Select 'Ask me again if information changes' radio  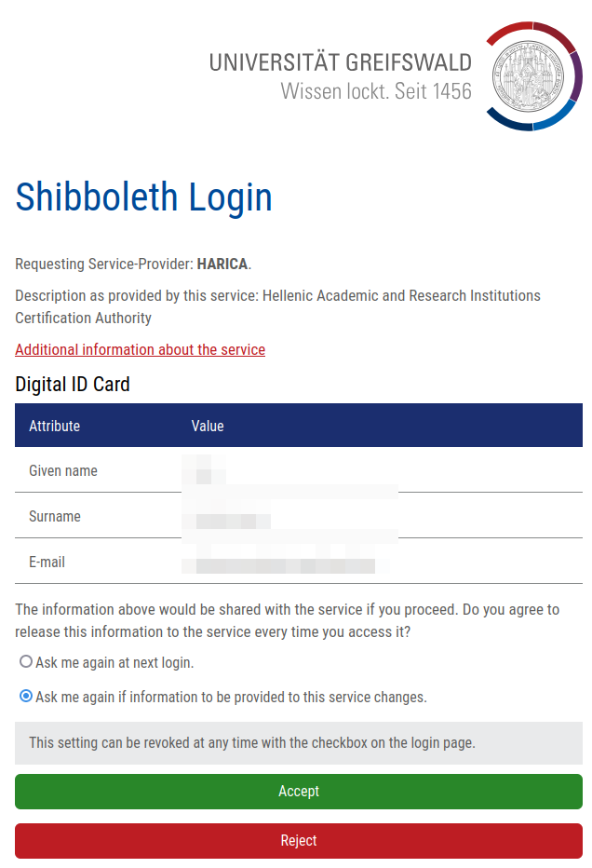click(x=26, y=696)
